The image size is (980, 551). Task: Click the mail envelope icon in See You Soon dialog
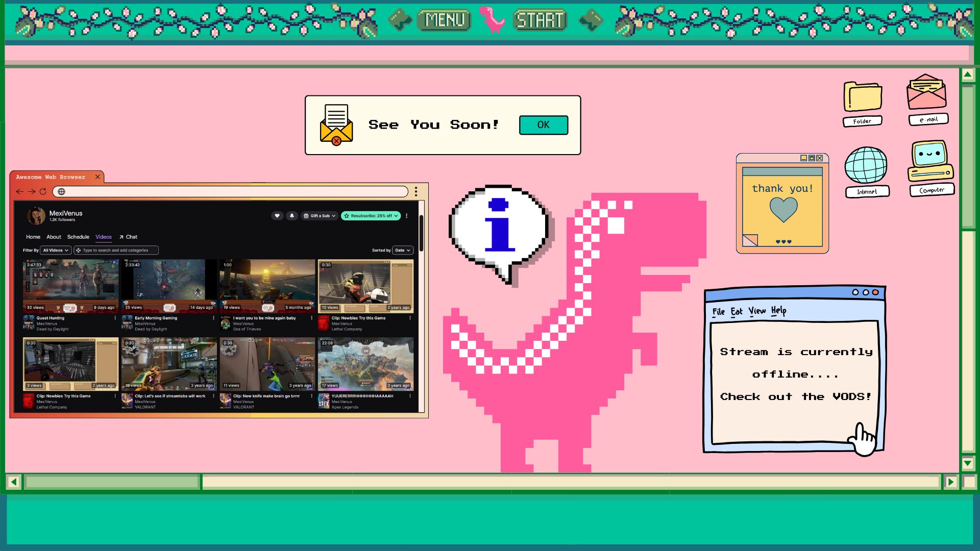(x=336, y=125)
